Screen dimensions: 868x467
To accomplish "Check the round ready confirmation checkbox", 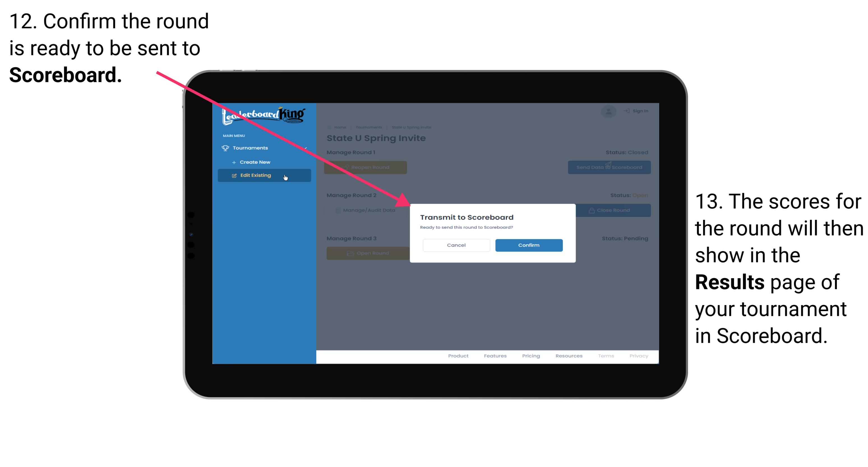I will [527, 245].
